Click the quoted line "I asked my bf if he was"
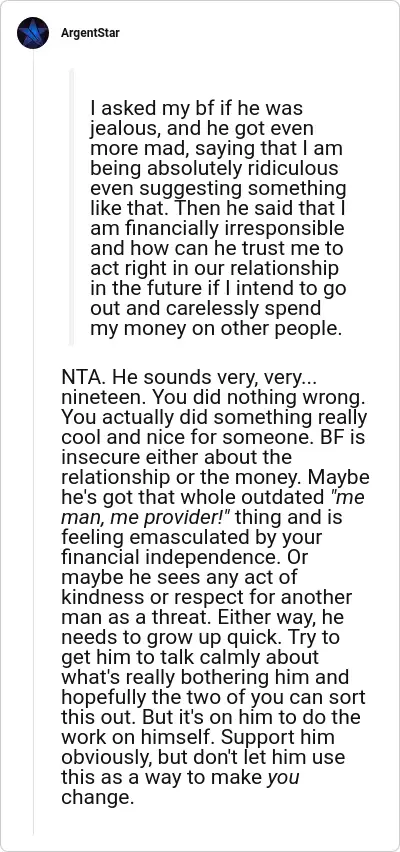The width and height of the screenshot is (400, 852). pos(196,109)
